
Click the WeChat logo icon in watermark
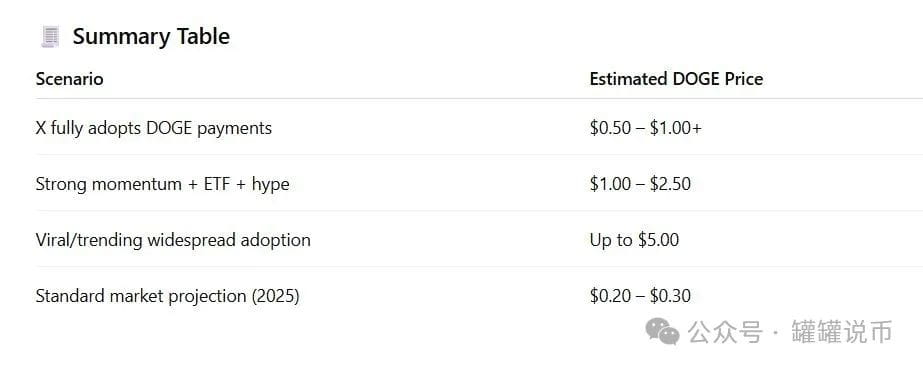(662, 331)
